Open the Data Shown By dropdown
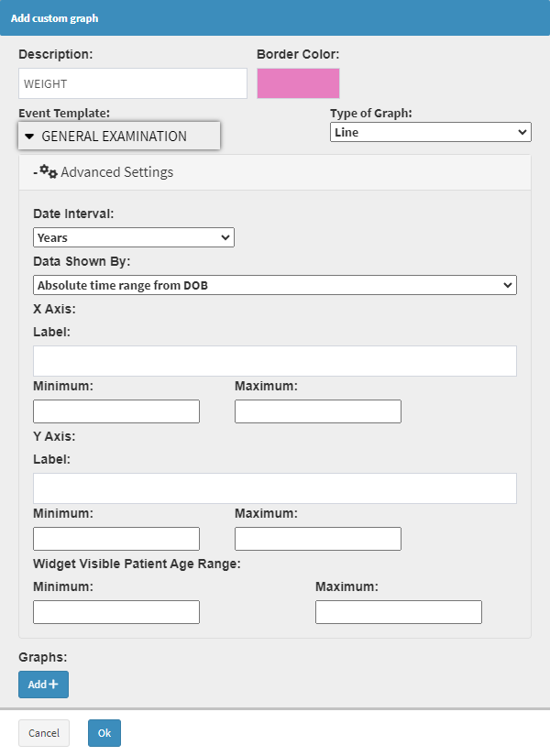Screen dimensions: 550x756 tap(275, 286)
